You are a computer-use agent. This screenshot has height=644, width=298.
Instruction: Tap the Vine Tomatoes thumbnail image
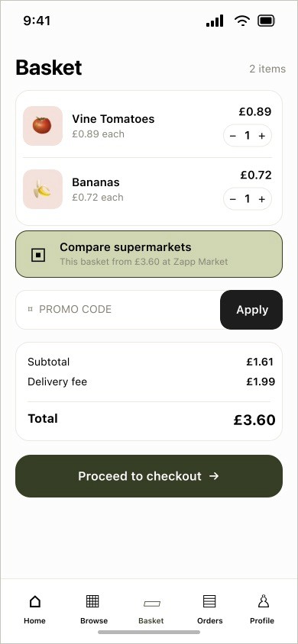tap(43, 126)
